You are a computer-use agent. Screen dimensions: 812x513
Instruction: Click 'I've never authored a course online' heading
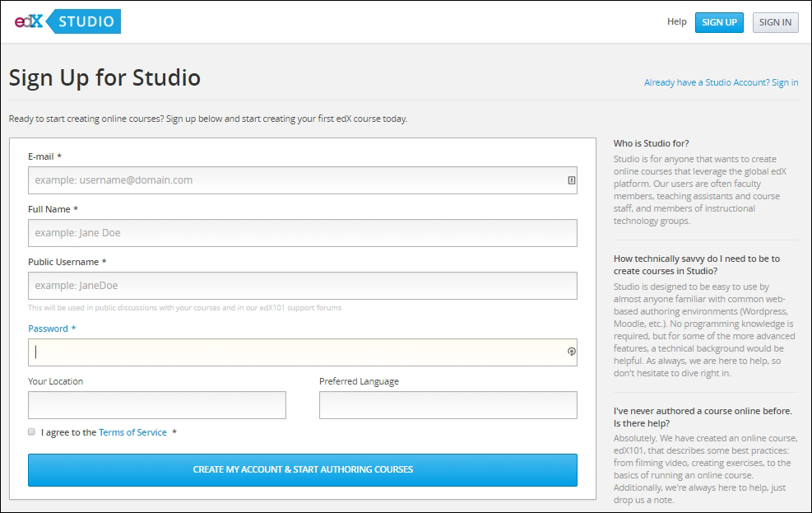pos(703,417)
